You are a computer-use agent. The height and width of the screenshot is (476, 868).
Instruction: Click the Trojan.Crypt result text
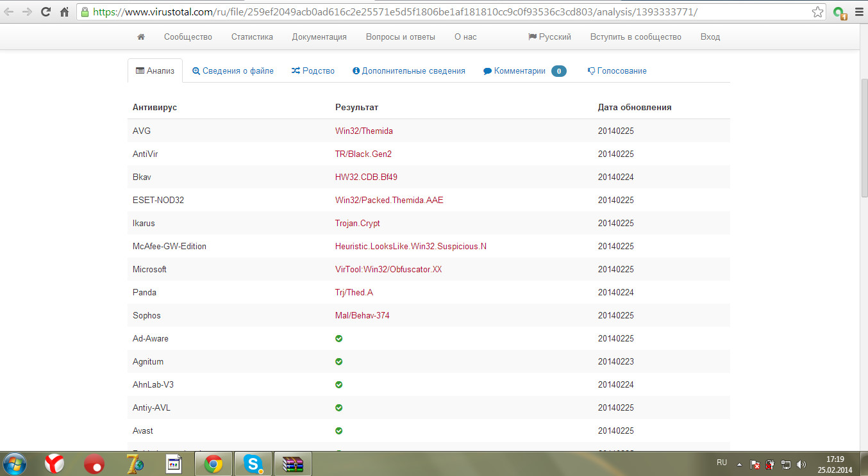pyautogui.click(x=358, y=223)
